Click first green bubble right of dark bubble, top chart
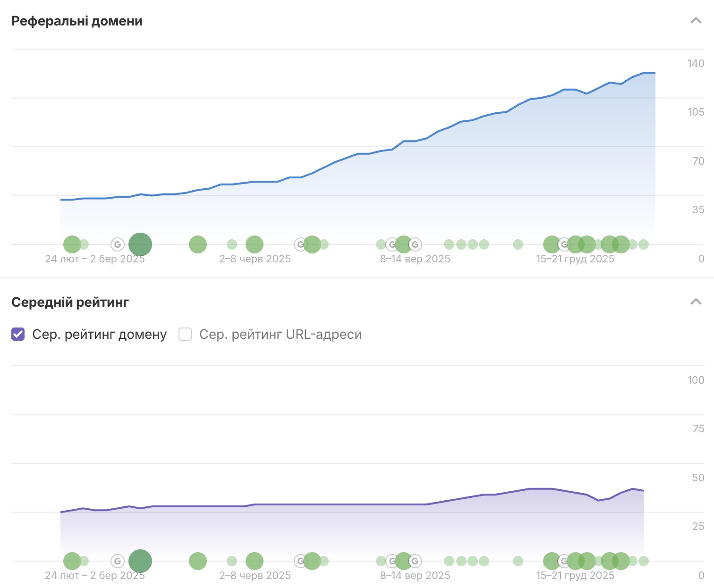714x588 pixels. pyautogui.click(x=198, y=244)
